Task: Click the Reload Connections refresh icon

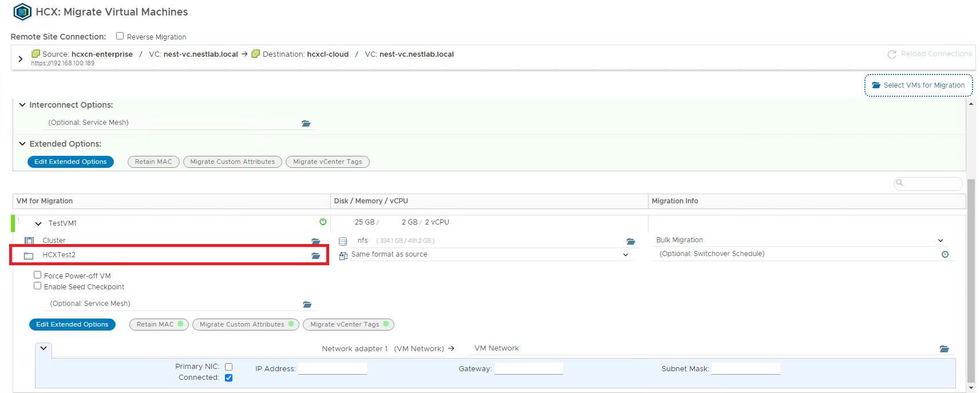Action: pyautogui.click(x=892, y=54)
